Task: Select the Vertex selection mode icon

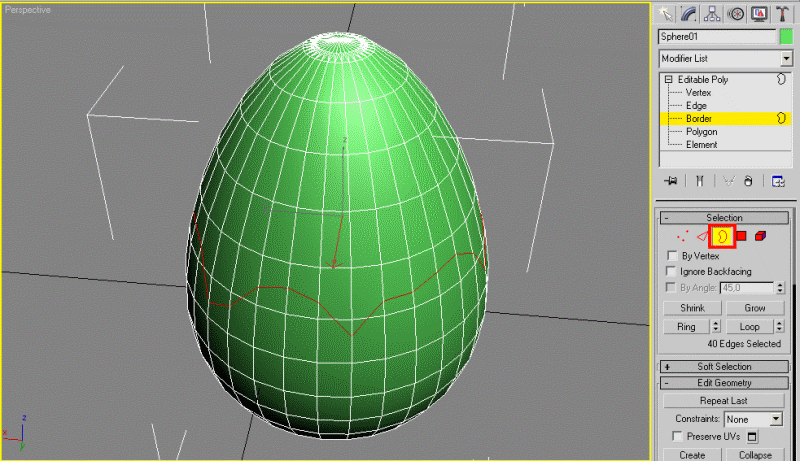Action: (x=682, y=236)
